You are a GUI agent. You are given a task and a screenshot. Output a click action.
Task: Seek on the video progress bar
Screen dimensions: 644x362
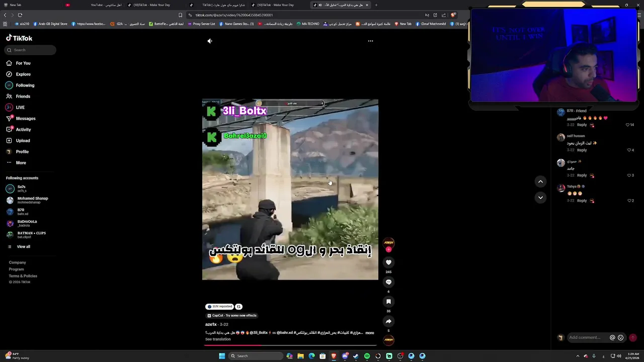(x=290, y=345)
